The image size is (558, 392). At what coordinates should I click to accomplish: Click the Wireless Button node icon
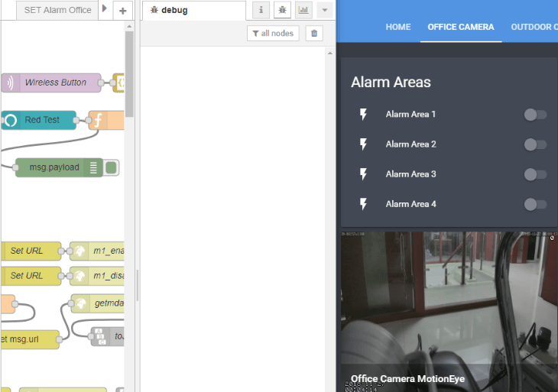(x=9, y=83)
